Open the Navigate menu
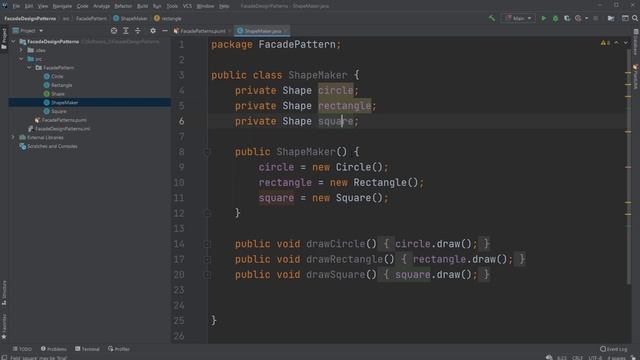Screen dimensions: 640x360 (x=62, y=6)
